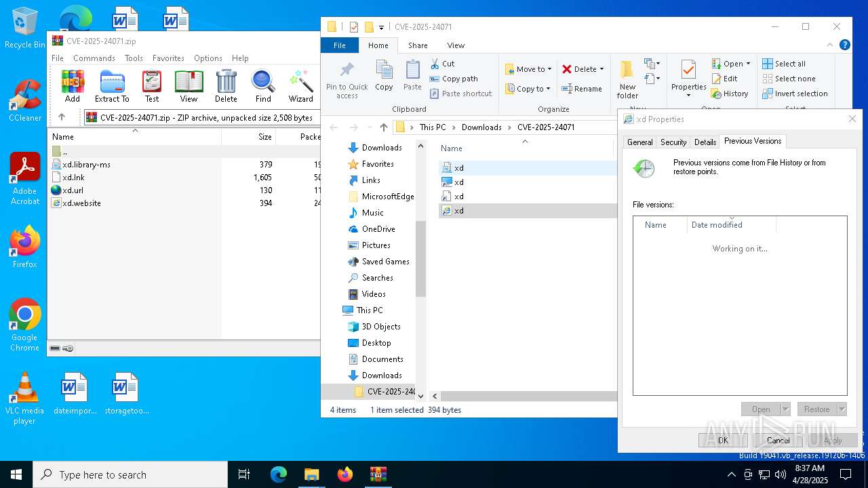Switch to the View ribbon tab
Screen dimensions: 868x488
(456, 45)
